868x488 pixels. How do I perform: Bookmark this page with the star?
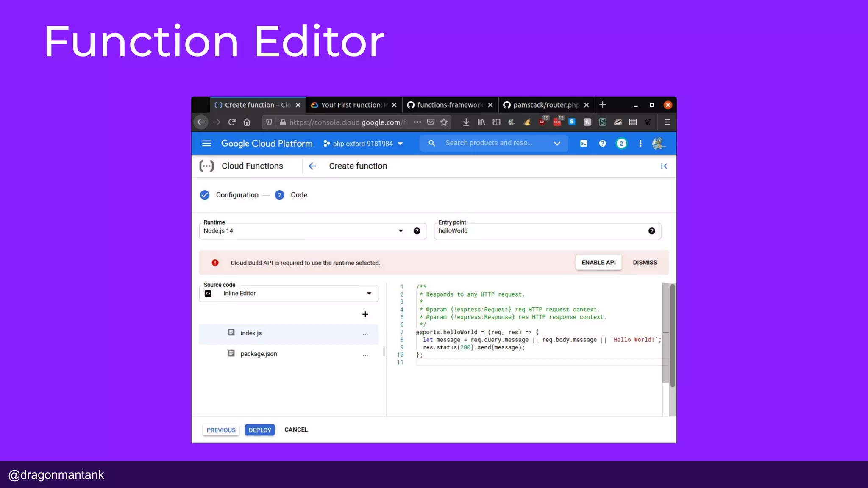444,122
